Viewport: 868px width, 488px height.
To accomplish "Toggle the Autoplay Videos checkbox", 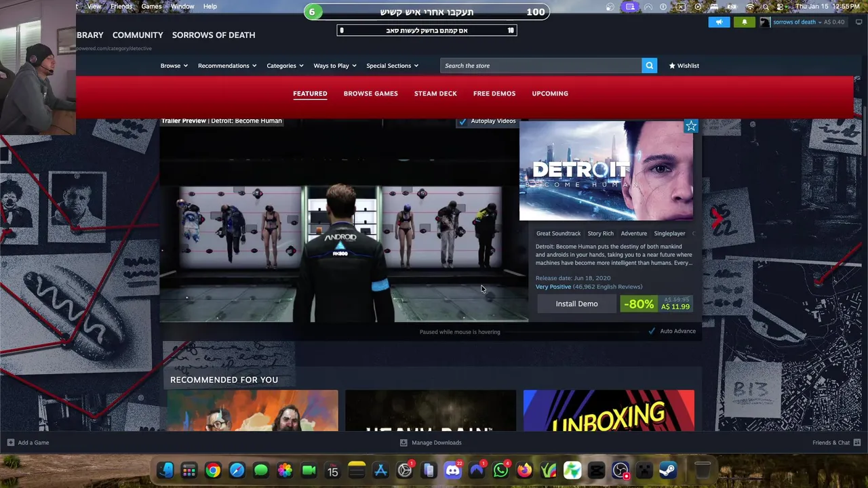I will (x=462, y=121).
